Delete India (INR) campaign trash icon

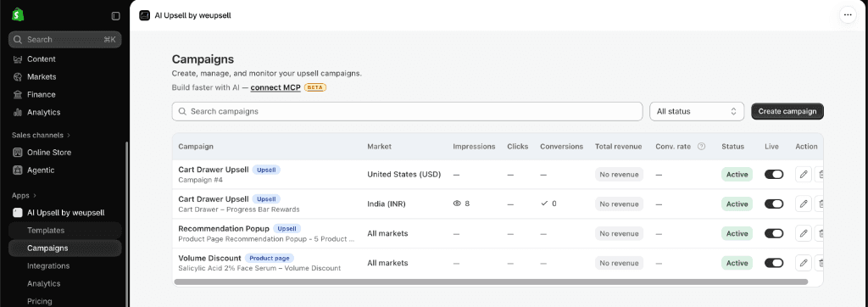(x=820, y=204)
